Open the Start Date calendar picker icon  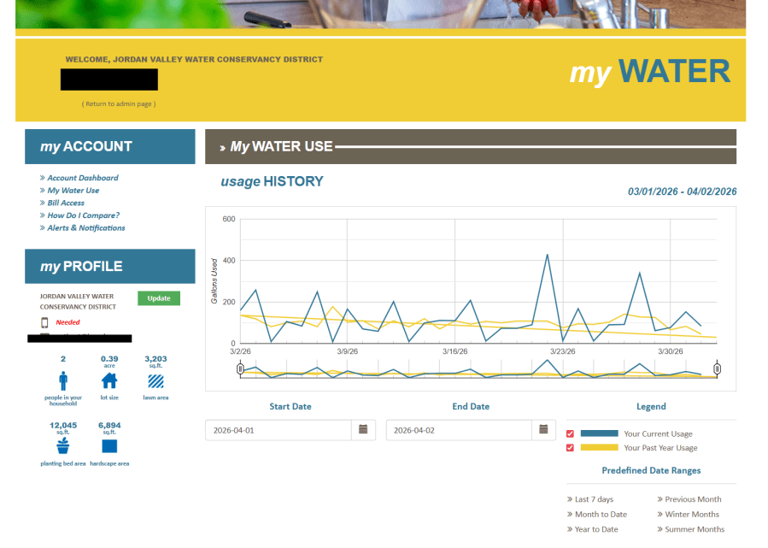[363, 429]
